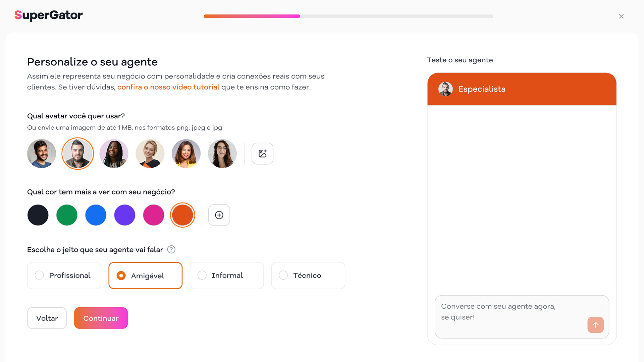Click the Continuar button
644x362 pixels.
101,318
